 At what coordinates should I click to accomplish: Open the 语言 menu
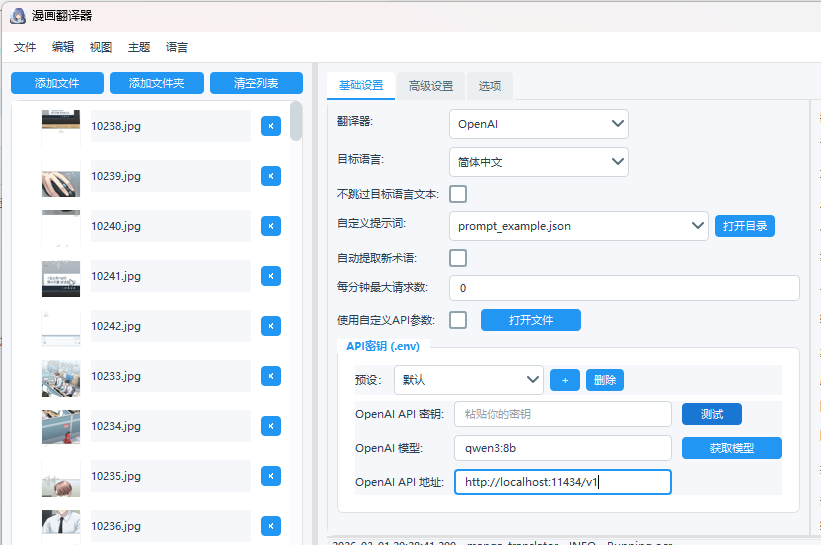point(176,47)
